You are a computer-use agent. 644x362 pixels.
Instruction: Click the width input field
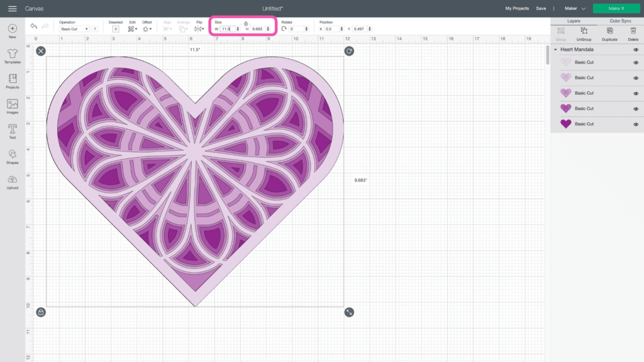(x=228, y=29)
